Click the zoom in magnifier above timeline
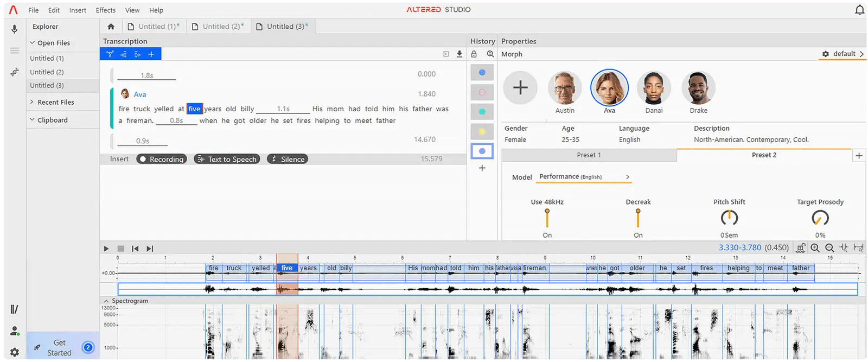Image resolution: width=868 pixels, height=362 pixels. pyautogui.click(x=815, y=248)
